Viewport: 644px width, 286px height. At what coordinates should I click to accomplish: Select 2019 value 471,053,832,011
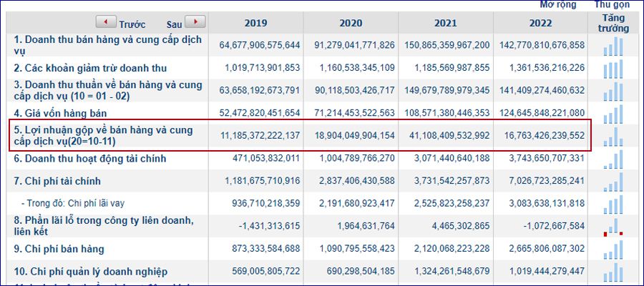point(267,158)
